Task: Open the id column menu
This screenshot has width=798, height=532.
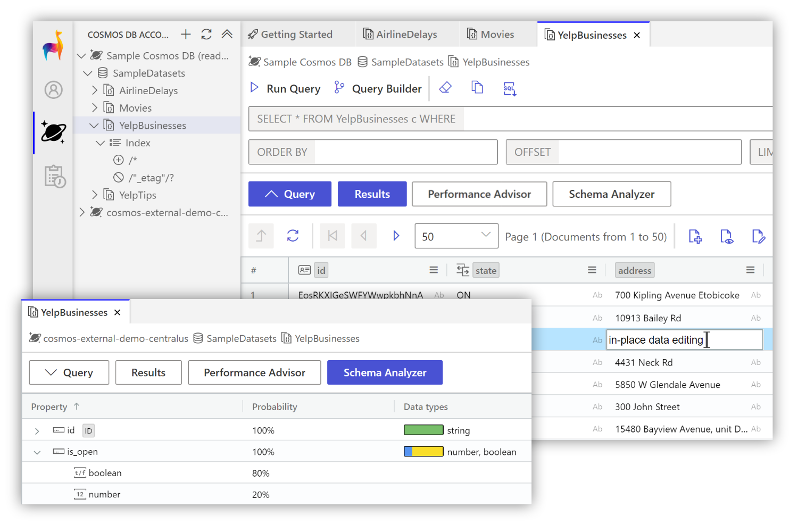Action: (434, 270)
